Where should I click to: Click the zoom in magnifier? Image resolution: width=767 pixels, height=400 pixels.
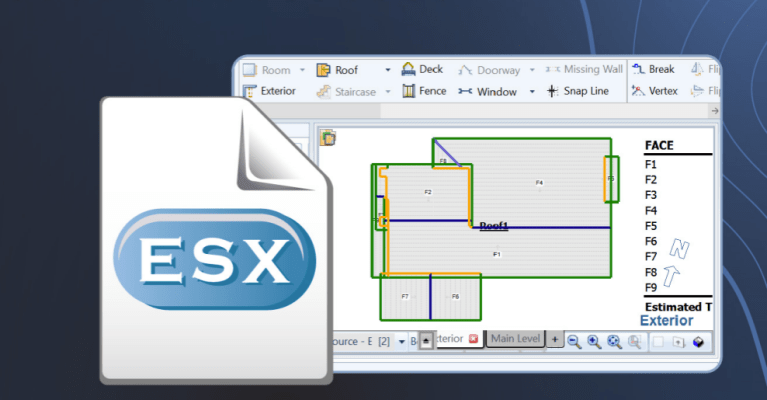click(594, 341)
